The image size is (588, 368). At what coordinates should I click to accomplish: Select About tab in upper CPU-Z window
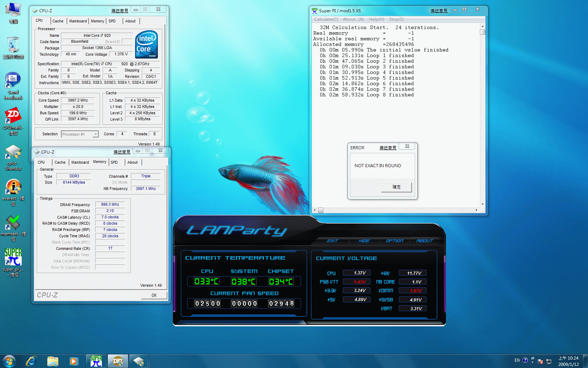[131, 21]
